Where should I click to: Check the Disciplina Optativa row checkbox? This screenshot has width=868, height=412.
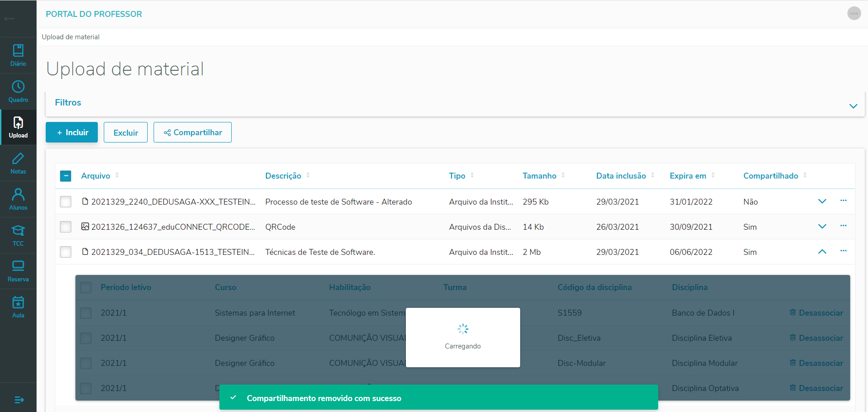(x=86, y=388)
